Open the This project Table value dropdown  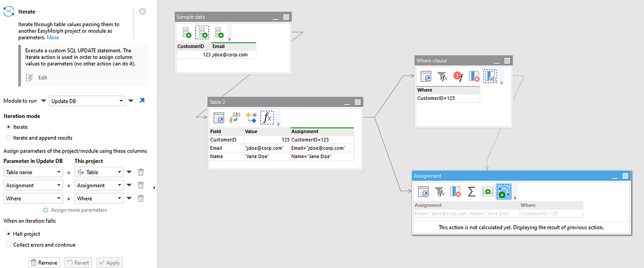tap(120, 172)
